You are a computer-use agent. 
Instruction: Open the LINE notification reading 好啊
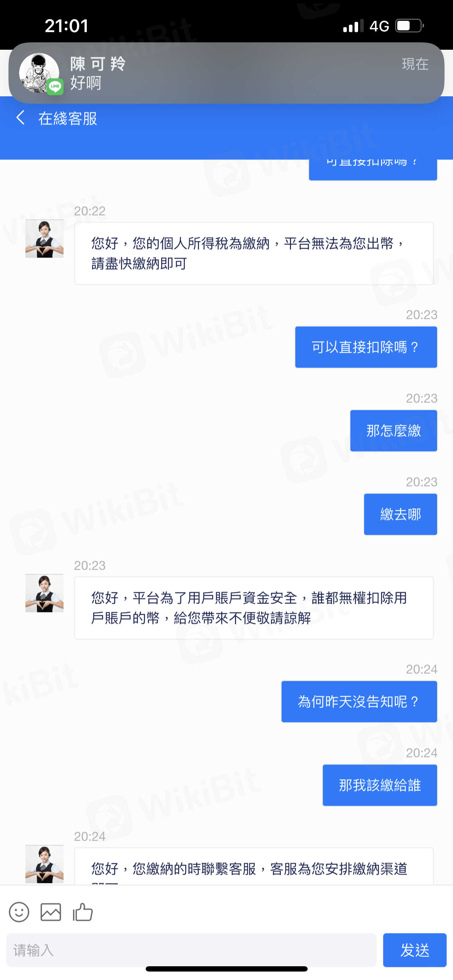[x=226, y=73]
